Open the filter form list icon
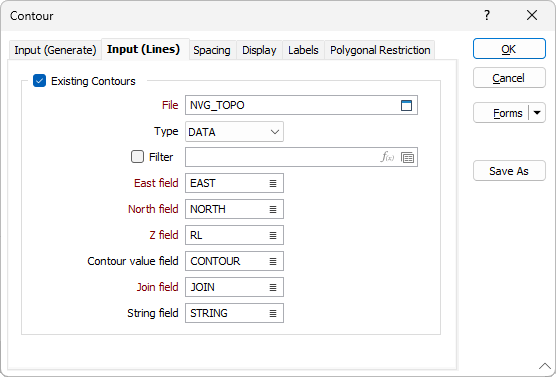 click(407, 157)
